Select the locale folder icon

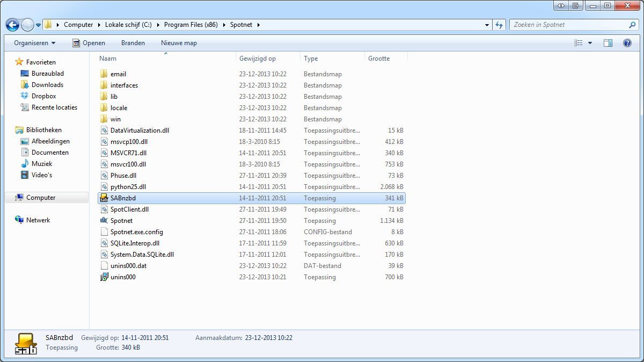[x=104, y=108]
